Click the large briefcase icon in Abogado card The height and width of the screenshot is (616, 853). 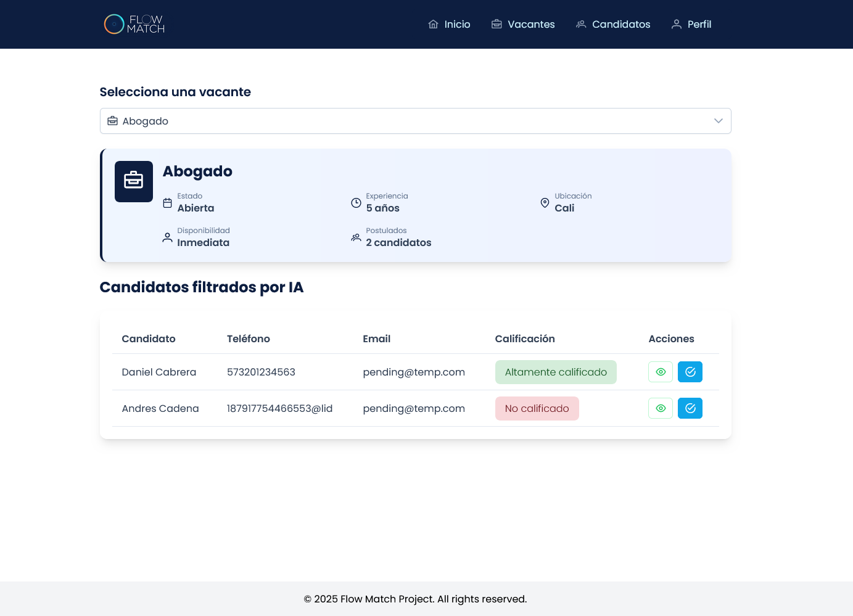[134, 181]
